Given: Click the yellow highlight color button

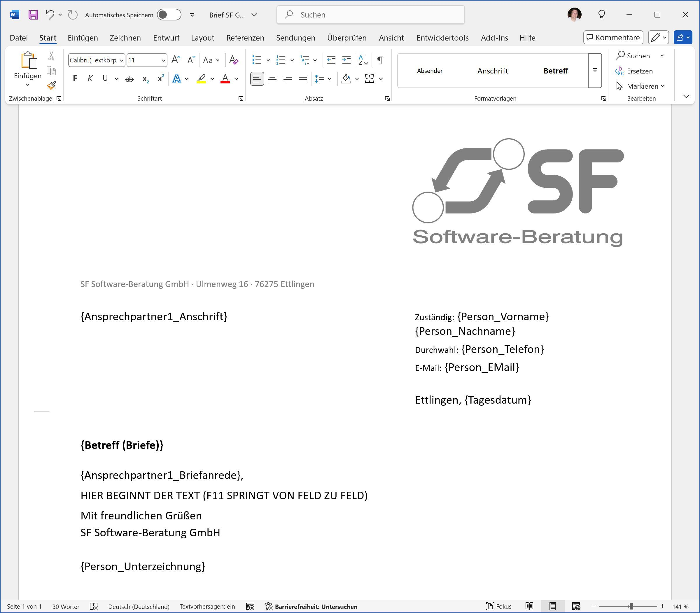Looking at the screenshot, I should coord(201,79).
